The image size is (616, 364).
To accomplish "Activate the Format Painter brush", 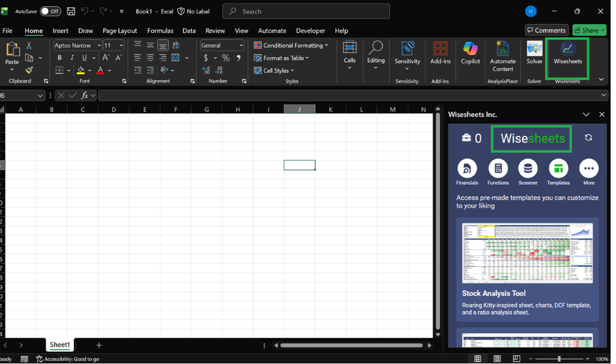I will tap(29, 70).
